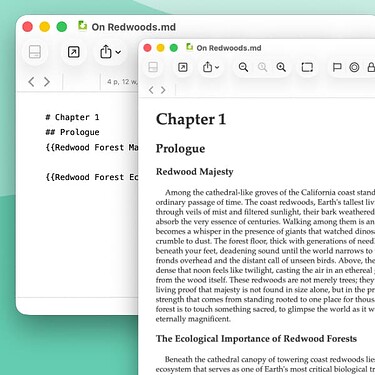The height and width of the screenshot is (375, 375).
Task: Click 'The Ecological Importance of Redwood Forests' heading
Action: (256, 339)
